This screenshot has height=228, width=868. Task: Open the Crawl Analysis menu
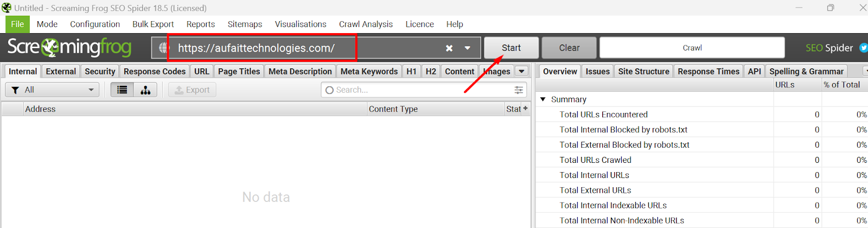(x=366, y=24)
